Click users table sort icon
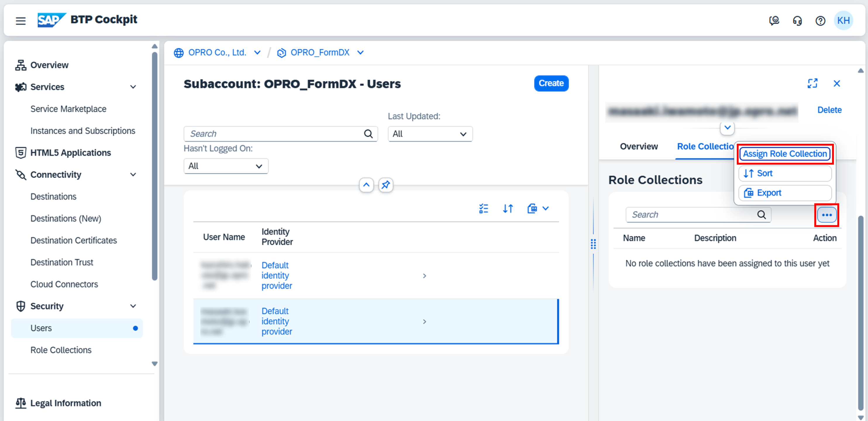The height and width of the screenshot is (421, 868). tap(507, 209)
